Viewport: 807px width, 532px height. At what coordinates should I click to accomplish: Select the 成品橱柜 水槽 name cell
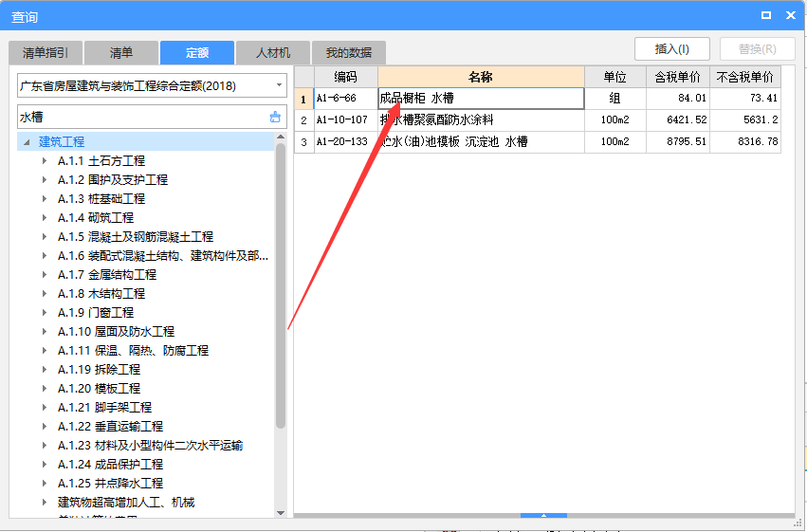point(481,99)
